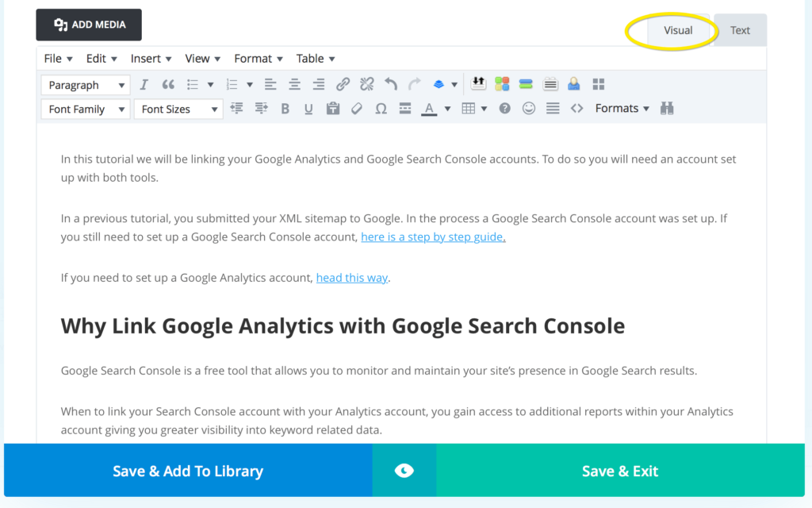The width and height of the screenshot is (812, 508).
Task: Open the Paragraph format dropdown
Action: point(86,85)
